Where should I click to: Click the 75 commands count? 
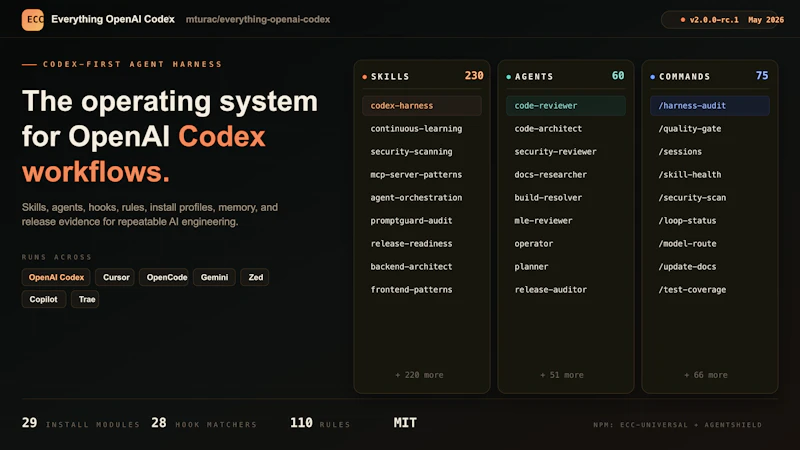(x=762, y=76)
